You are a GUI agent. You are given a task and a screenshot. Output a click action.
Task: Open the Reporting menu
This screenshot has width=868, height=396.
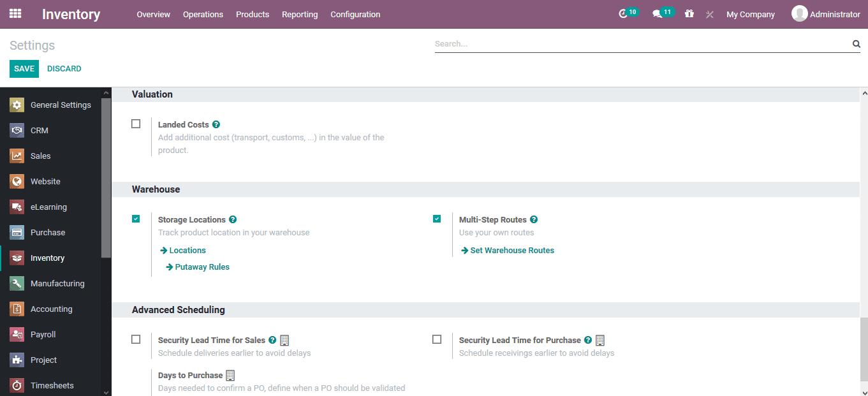300,14
